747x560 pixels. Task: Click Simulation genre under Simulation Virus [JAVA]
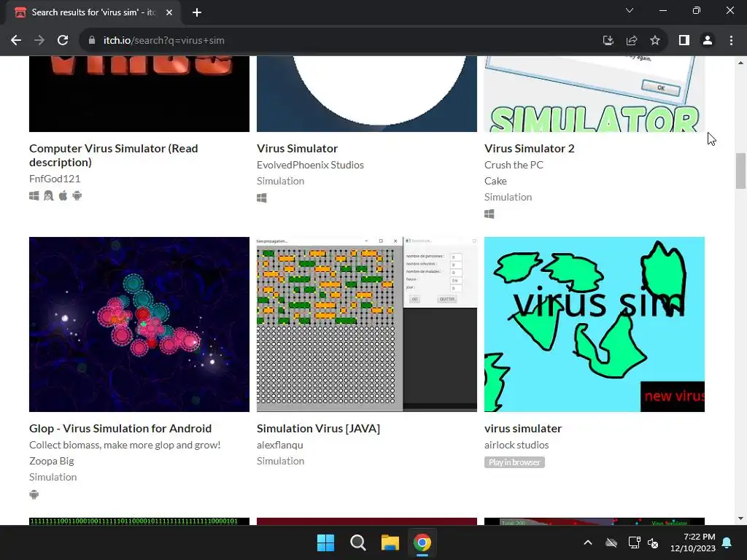[x=281, y=461]
